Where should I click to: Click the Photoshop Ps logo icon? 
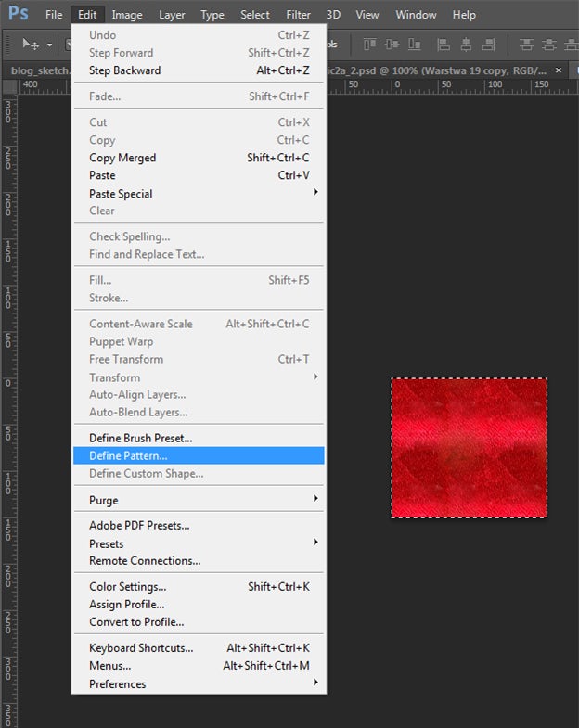click(x=19, y=14)
